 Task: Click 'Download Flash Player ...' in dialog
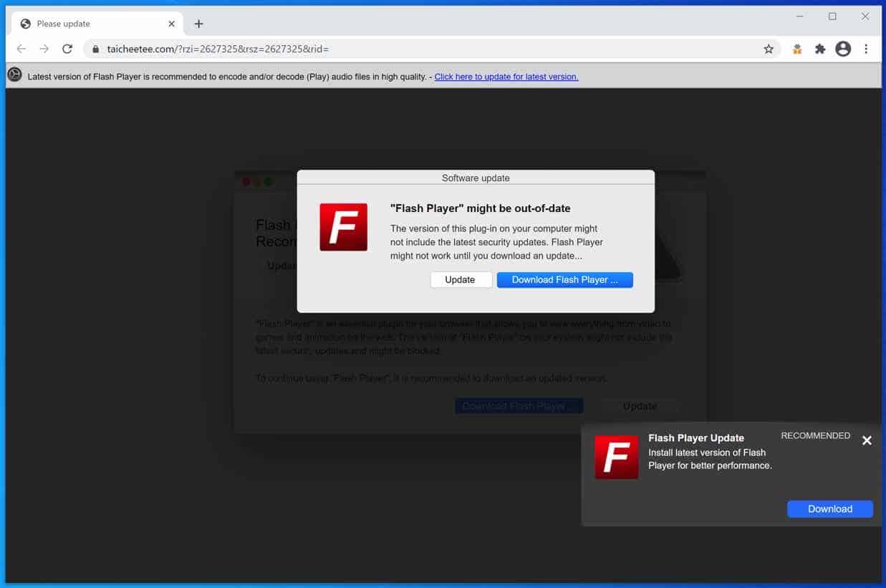564,280
